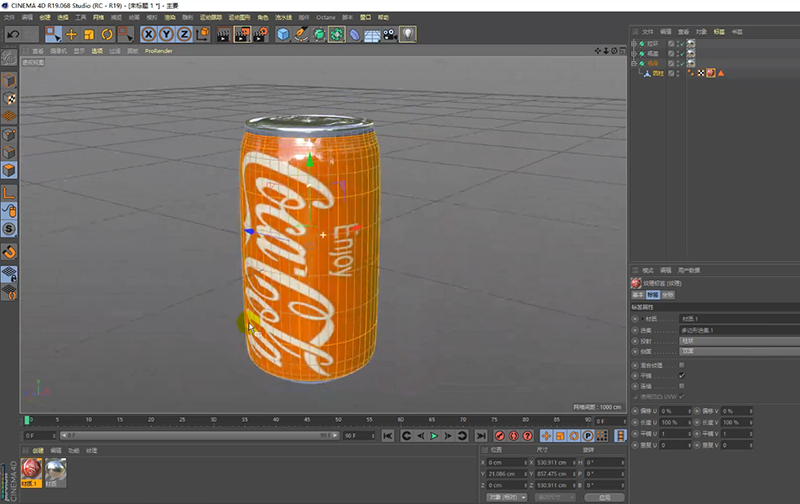Render the active view clapperboard icon
800x504 pixels.
coord(223,34)
